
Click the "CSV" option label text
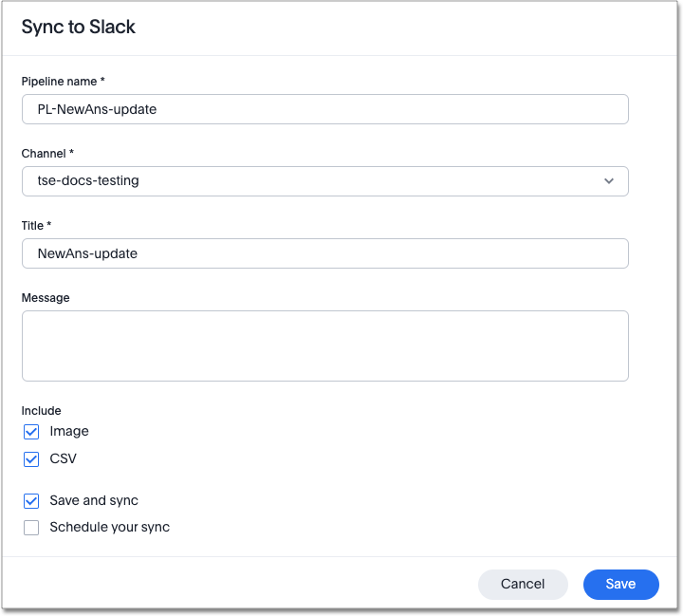pos(63,459)
